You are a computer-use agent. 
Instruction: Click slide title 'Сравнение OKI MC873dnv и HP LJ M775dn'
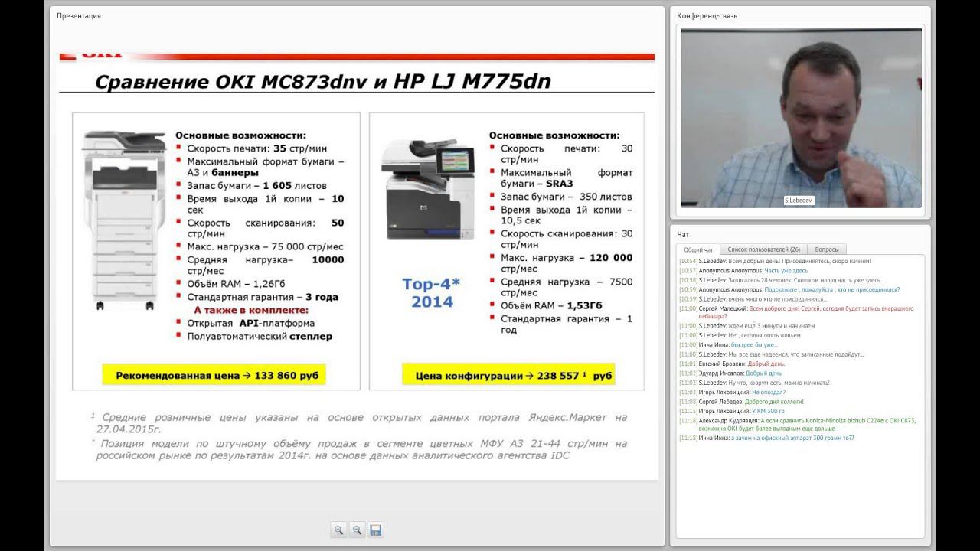[x=322, y=81]
